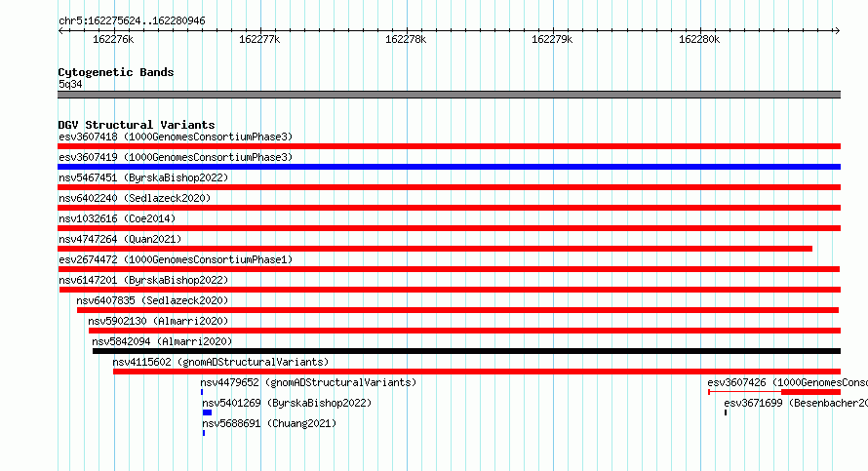868x471 pixels.
Task: Open nsv4479652 (gnomADStructuralVariants) label
Action: [x=308, y=382]
